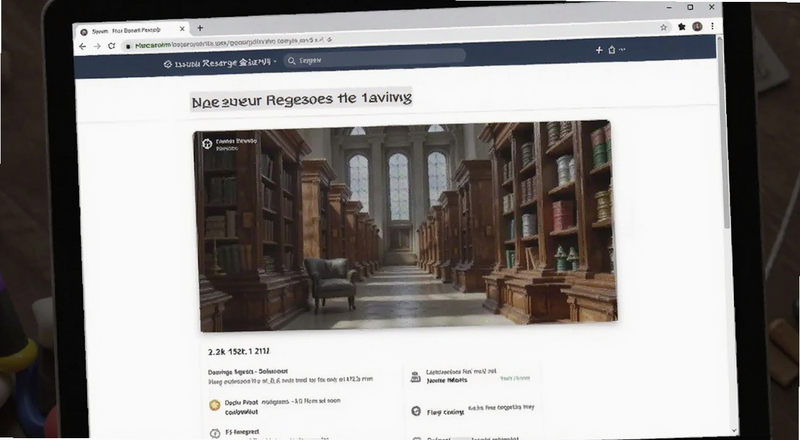
Task: Go back with the browser back arrow
Action: pyautogui.click(x=83, y=46)
